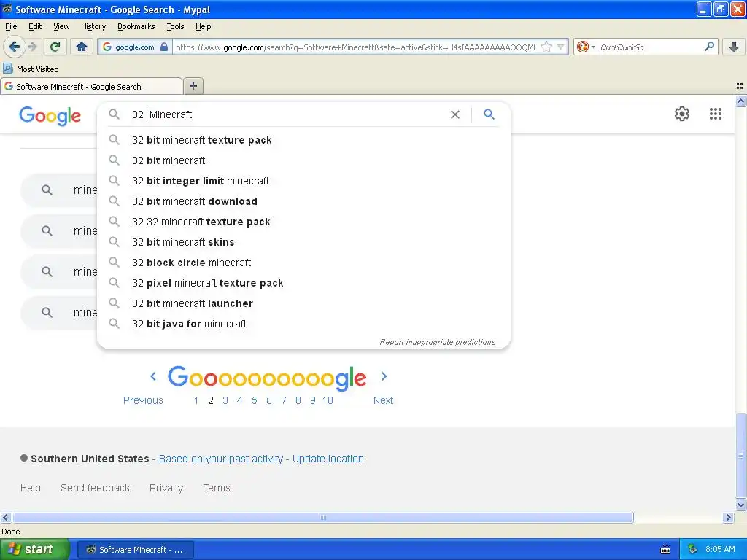
Task: Bookmark this page with the star icon
Action: click(546, 47)
